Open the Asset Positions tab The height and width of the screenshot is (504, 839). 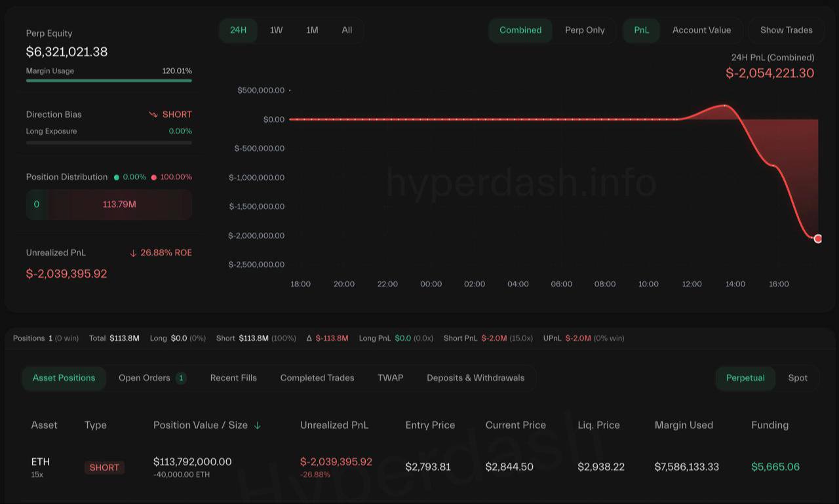(x=64, y=378)
